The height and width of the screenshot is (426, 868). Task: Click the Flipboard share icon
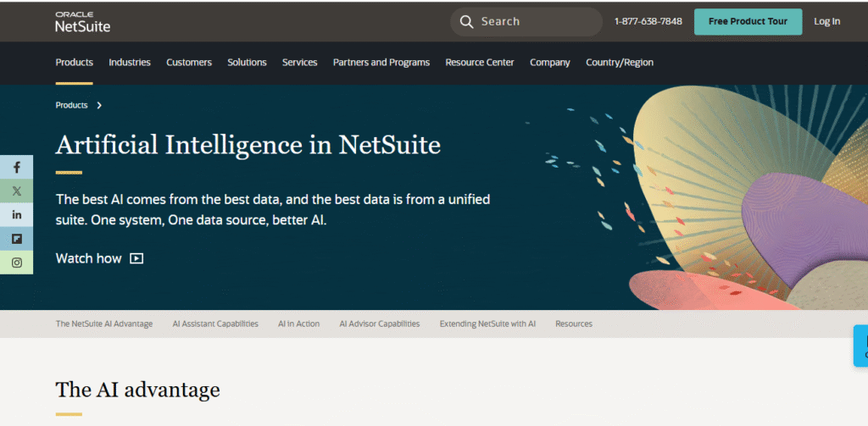(16, 239)
